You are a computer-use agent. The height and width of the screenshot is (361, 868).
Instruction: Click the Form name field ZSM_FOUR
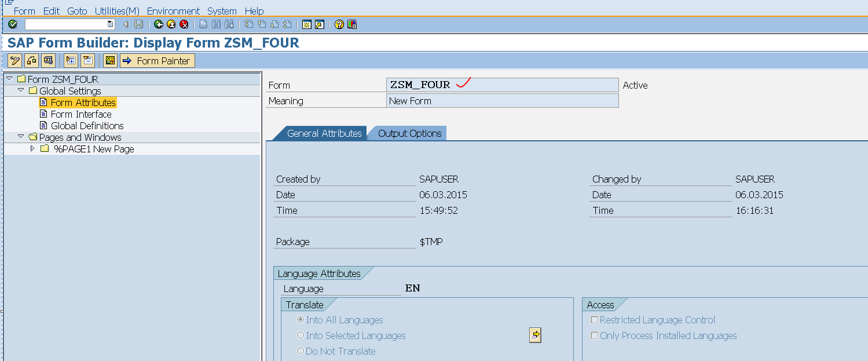pyautogui.click(x=503, y=85)
